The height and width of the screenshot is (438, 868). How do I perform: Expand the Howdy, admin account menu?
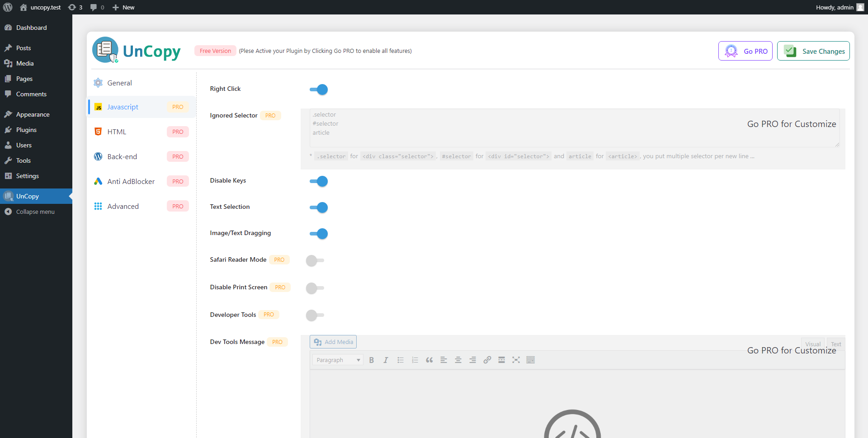click(x=839, y=7)
